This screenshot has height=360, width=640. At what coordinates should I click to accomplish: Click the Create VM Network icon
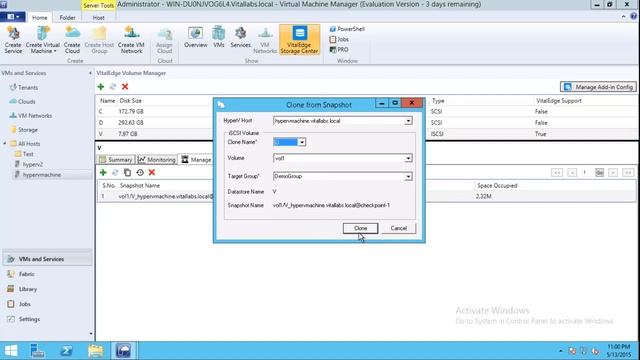(x=131, y=40)
